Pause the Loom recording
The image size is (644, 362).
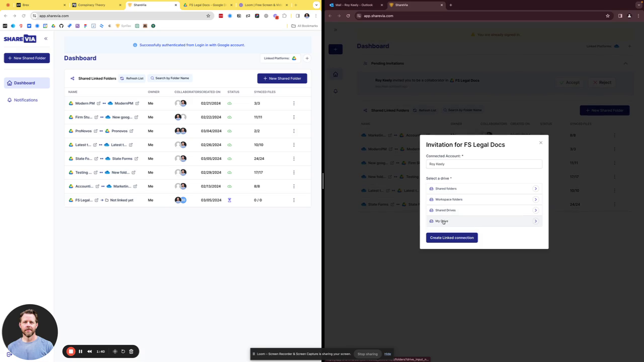click(x=80, y=351)
